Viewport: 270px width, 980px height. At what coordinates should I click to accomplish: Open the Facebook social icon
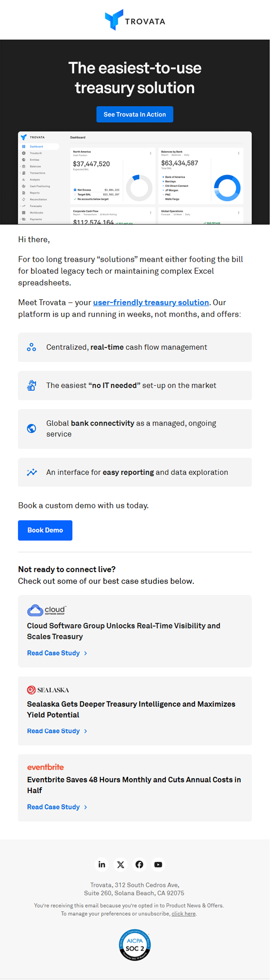(139, 864)
